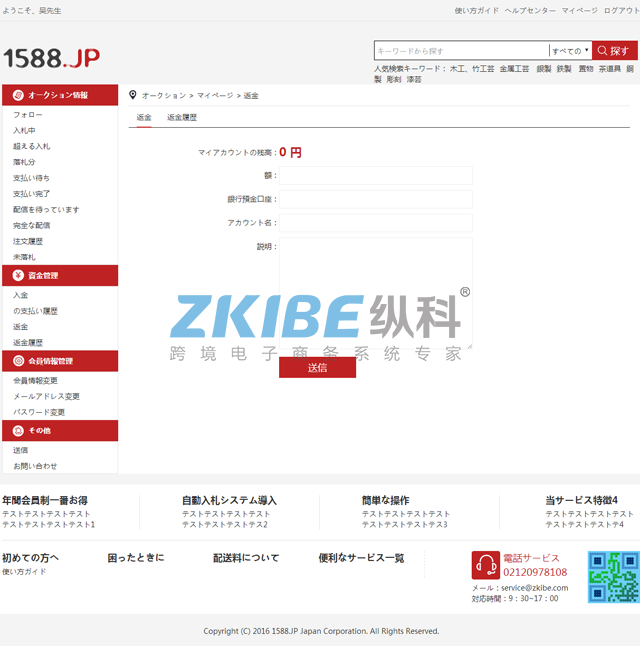Viewport: 640px width, 646px height.
Task: Click footer heading 配送料について
Action: [246, 558]
